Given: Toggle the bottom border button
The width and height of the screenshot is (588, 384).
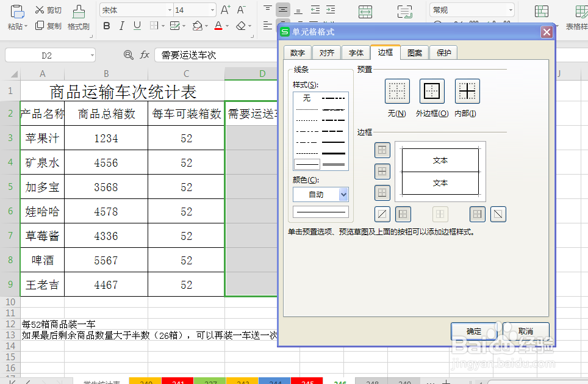Looking at the screenshot, I should click(382, 193).
